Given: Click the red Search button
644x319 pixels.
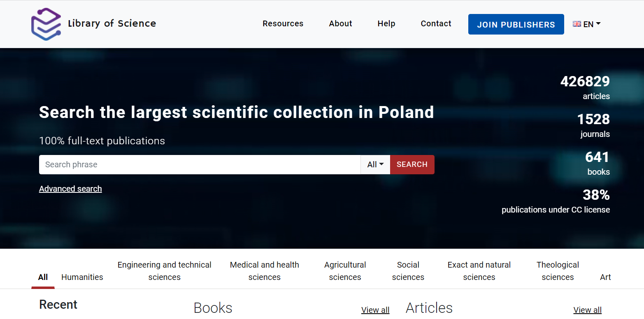Looking at the screenshot, I should click(412, 164).
